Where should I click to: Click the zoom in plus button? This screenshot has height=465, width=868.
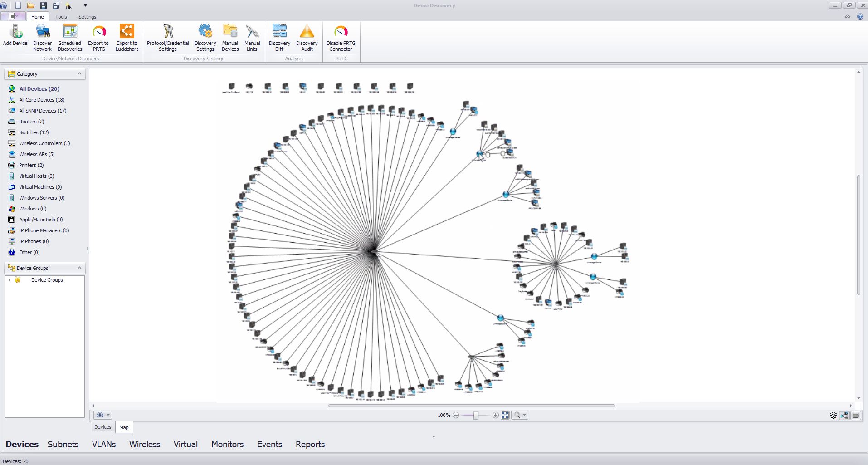coord(496,415)
